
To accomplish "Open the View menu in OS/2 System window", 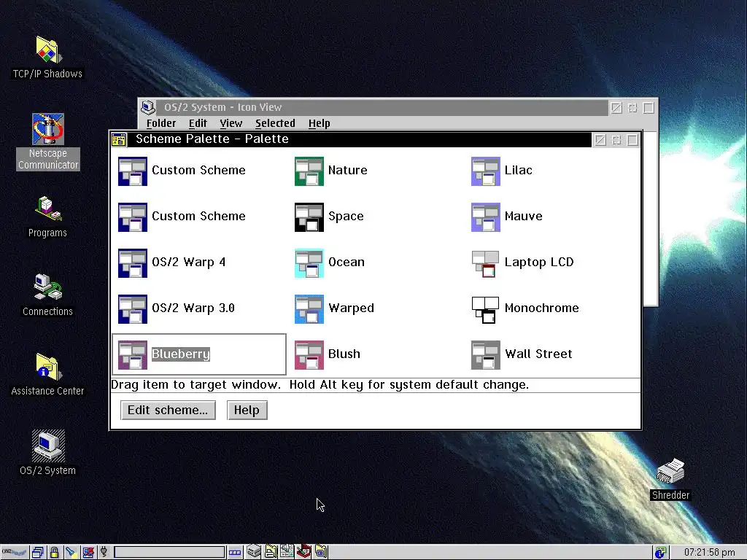I will pyautogui.click(x=231, y=123).
